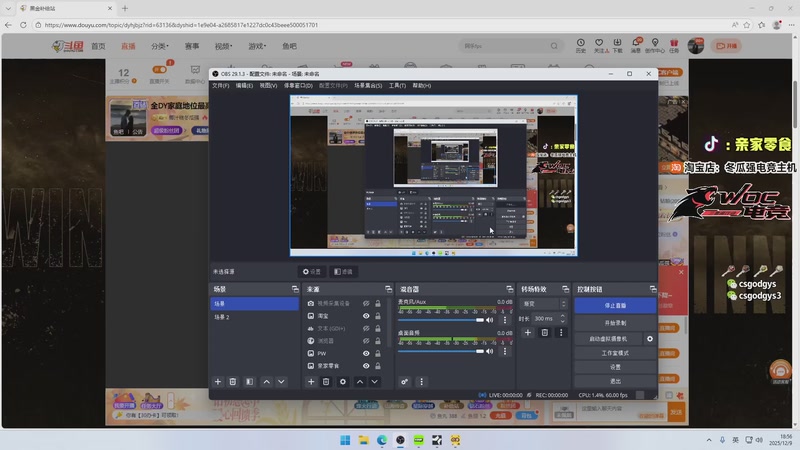Open scene transitions three-dot menu
Screen dimensions: 800x450
[x=561, y=333]
